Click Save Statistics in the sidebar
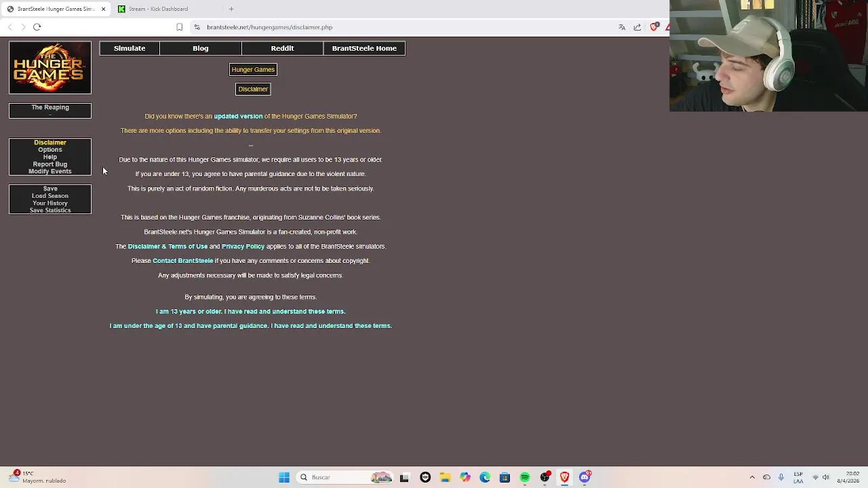This screenshot has width=868, height=488. (x=50, y=210)
